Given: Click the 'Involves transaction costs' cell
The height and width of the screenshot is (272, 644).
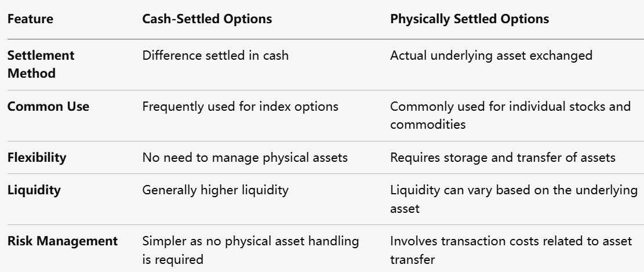Looking at the screenshot, I should 511,241.
